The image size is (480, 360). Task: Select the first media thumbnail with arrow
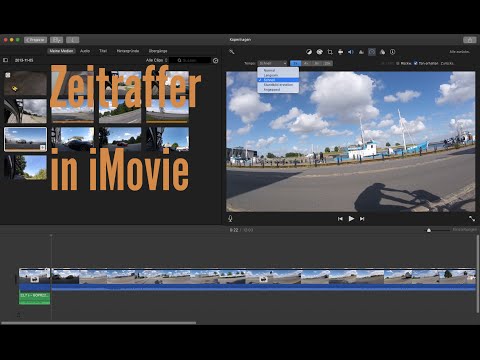pyautogui.click(x=25, y=83)
